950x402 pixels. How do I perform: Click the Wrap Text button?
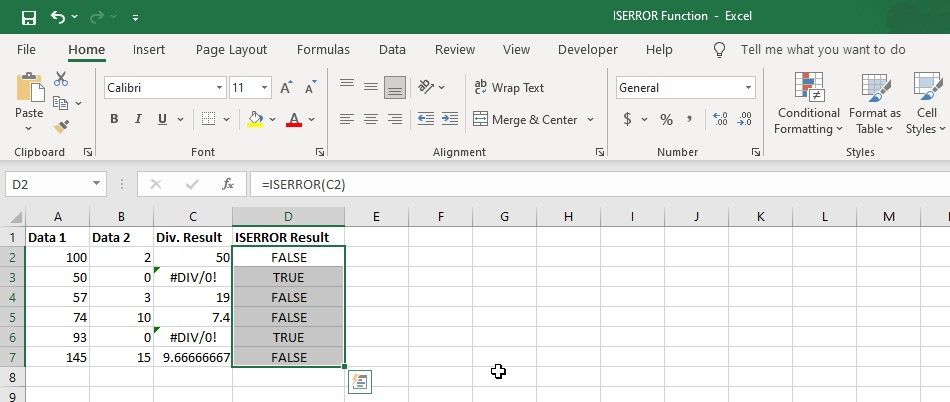click(509, 88)
